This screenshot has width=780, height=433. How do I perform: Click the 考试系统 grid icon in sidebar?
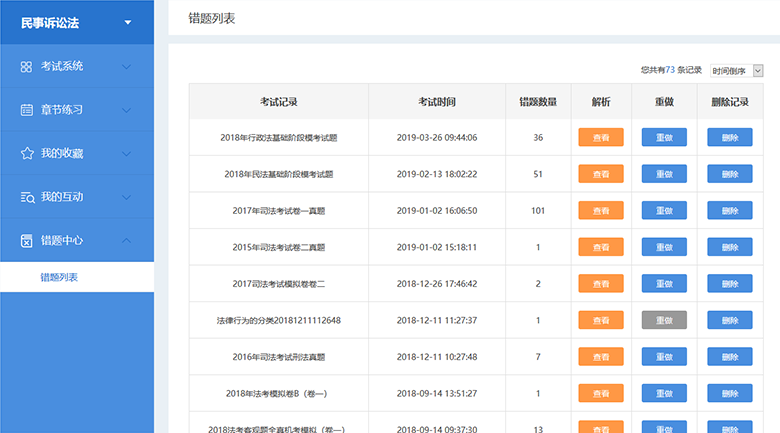point(27,67)
